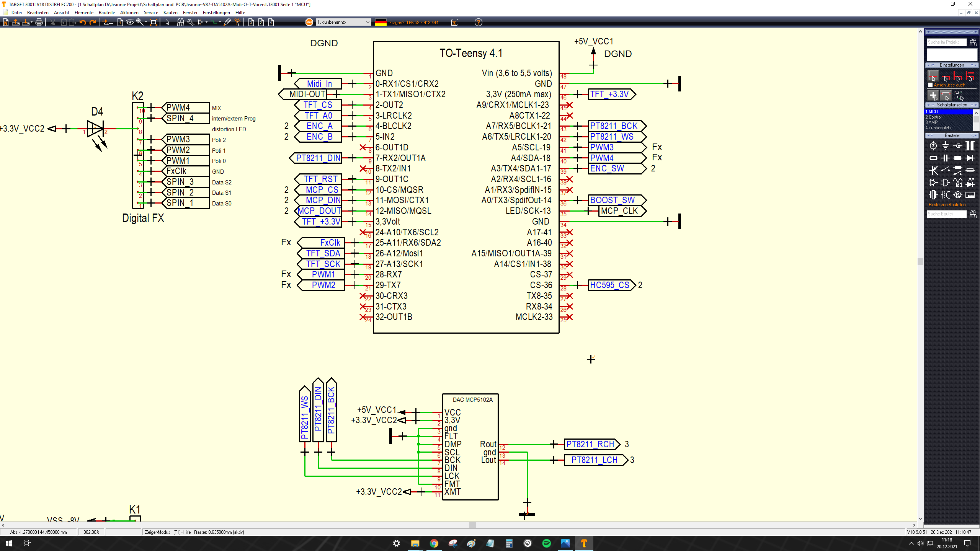Click the magnifier zoom tool icon
Screen dimensions: 980x551
pyautogui.click(x=140, y=22)
